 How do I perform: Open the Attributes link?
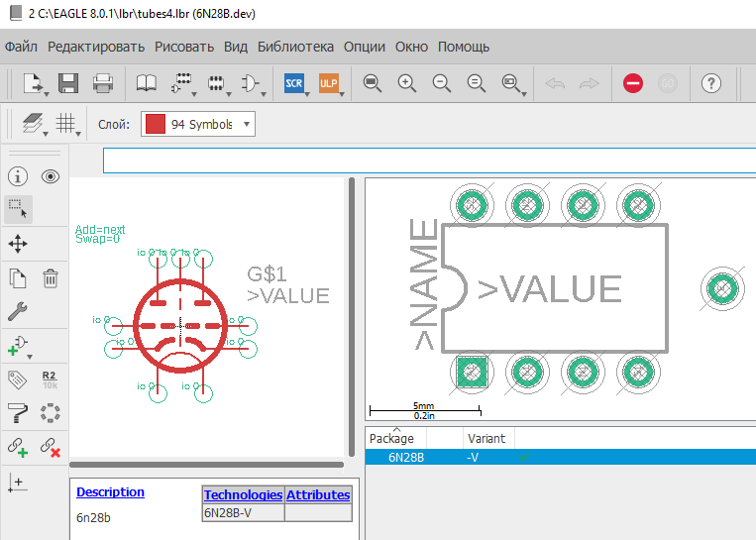coord(318,494)
